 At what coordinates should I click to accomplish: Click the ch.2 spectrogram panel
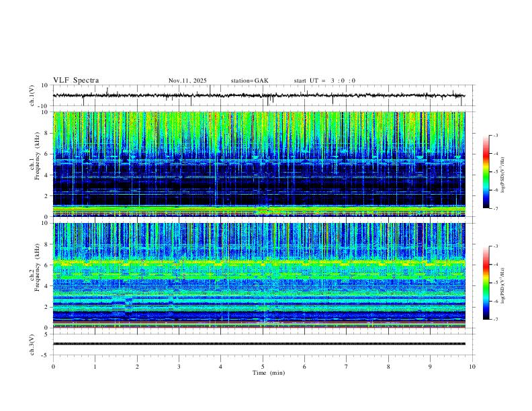[259, 275]
